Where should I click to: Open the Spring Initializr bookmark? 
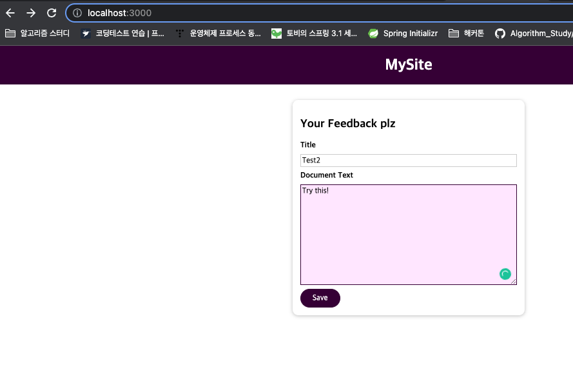(x=403, y=34)
